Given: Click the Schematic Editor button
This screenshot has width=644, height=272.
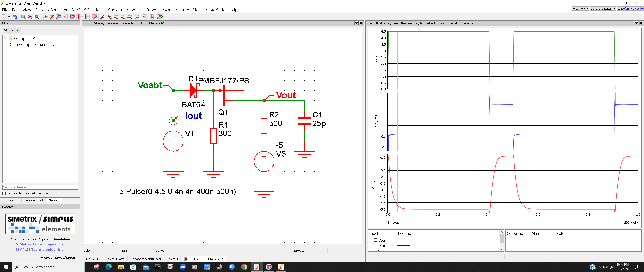Looking at the screenshot, I should tap(601, 9).
